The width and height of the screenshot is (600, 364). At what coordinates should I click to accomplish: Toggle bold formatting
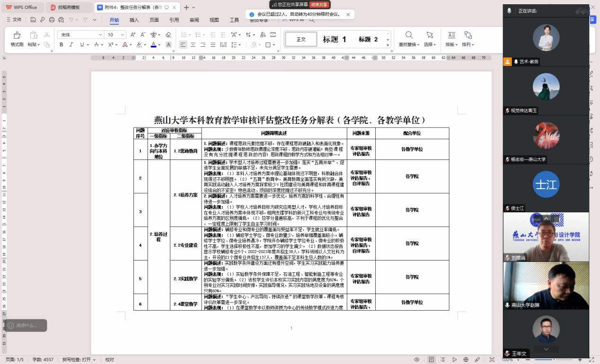click(62, 45)
